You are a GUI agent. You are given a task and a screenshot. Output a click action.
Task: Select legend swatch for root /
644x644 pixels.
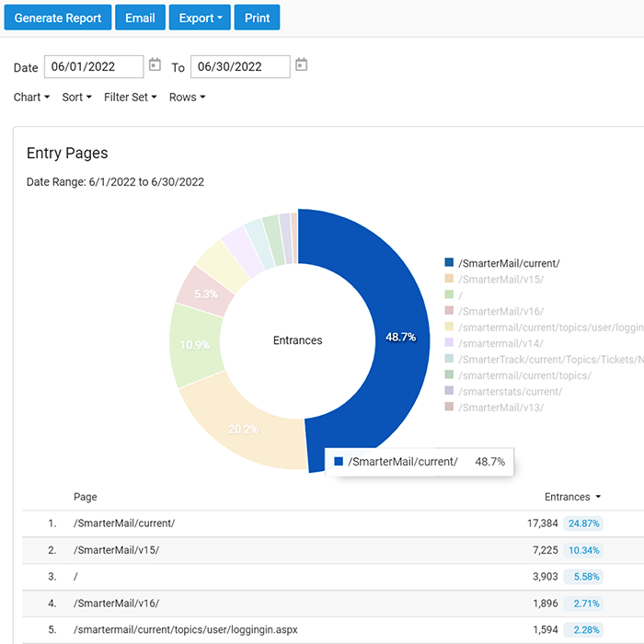coord(449,294)
